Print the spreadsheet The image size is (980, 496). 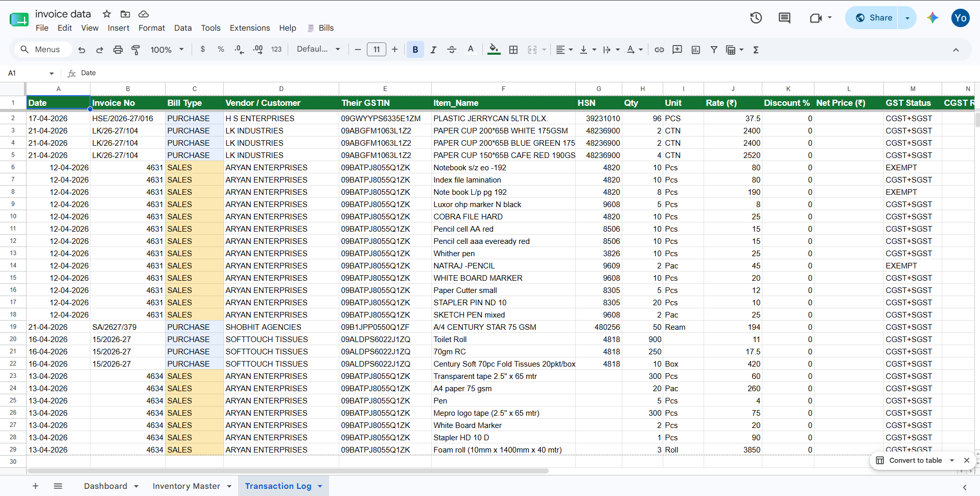(118, 50)
